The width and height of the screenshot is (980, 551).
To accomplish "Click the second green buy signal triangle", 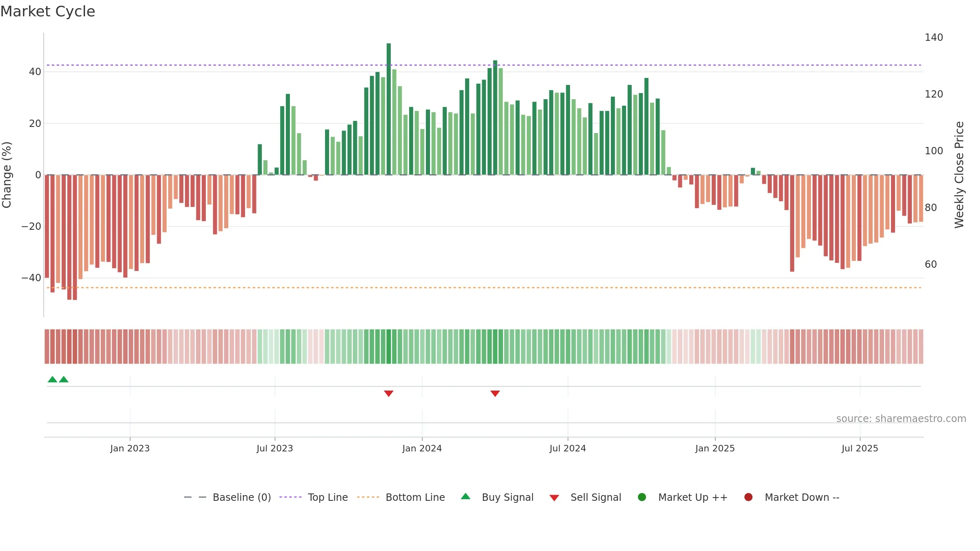I will click(64, 379).
